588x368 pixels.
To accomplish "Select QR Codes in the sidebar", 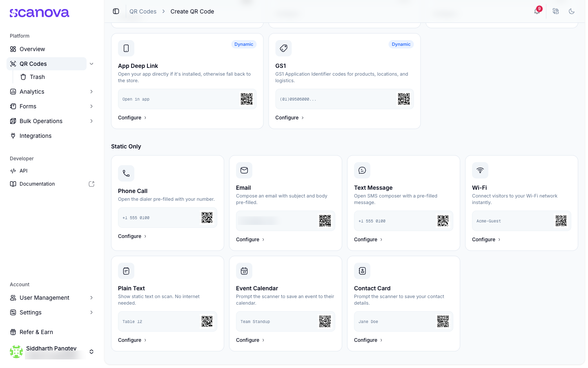I will point(47,64).
